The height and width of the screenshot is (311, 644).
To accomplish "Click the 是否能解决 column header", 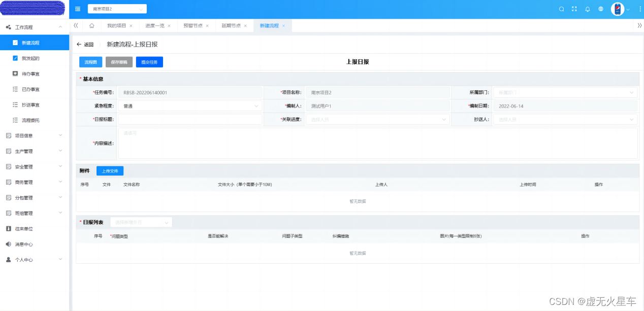I will tap(218, 236).
